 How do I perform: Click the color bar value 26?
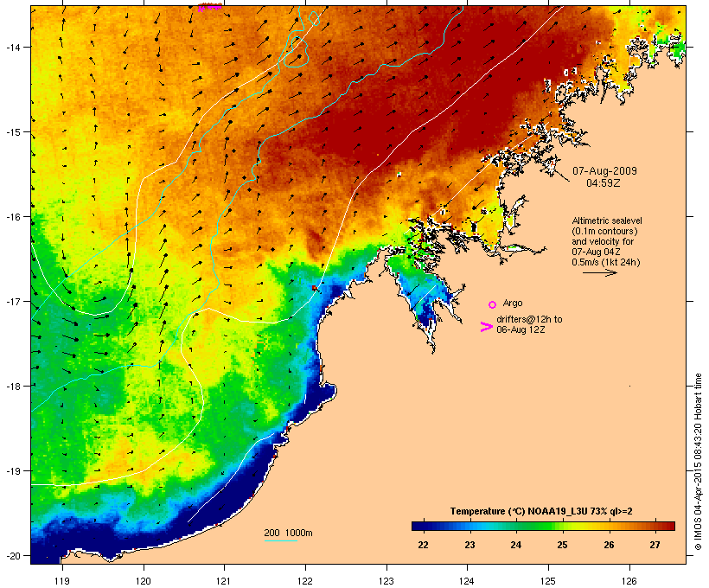(609, 545)
